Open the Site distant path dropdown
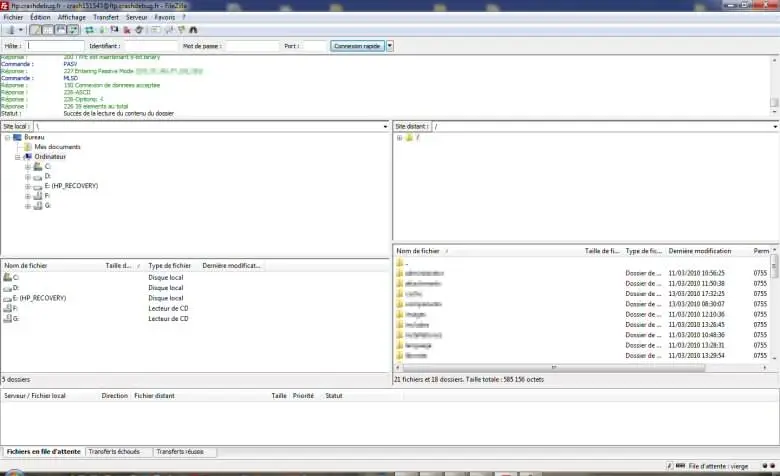The height and width of the screenshot is (476, 780). [x=775, y=126]
